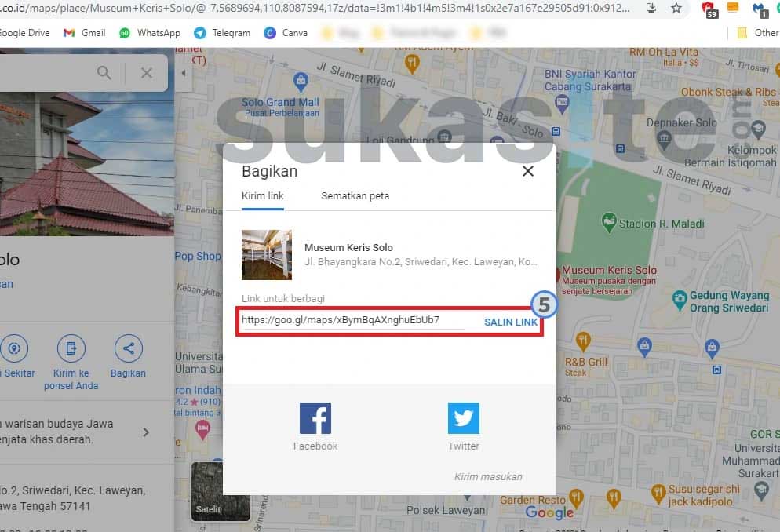Open the Telegram bookmark

point(222,33)
